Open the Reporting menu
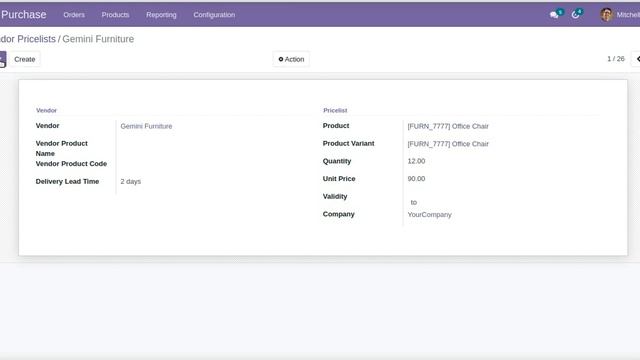This screenshot has width=640, height=360. pos(161,15)
